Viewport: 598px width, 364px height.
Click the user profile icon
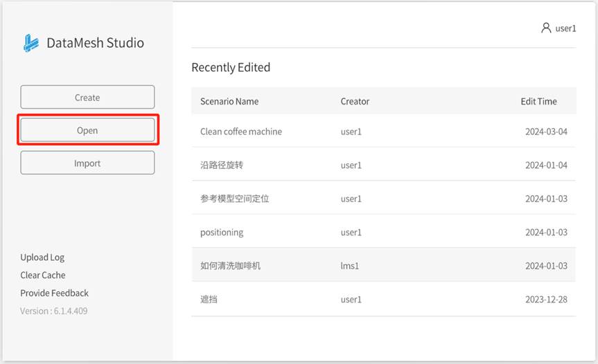(x=545, y=28)
